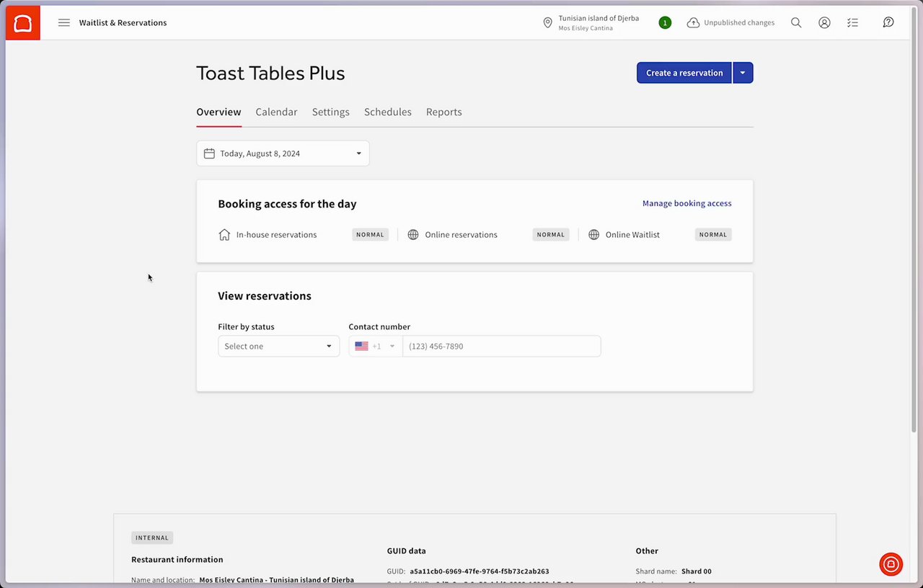Select the Reports tab
The width and height of the screenshot is (923, 588).
(443, 112)
